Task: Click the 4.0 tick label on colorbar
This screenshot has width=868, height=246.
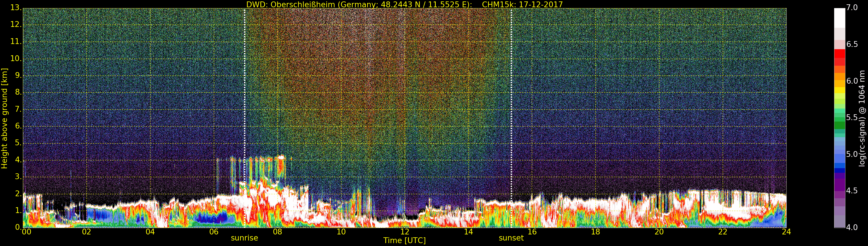Action: 852,227
